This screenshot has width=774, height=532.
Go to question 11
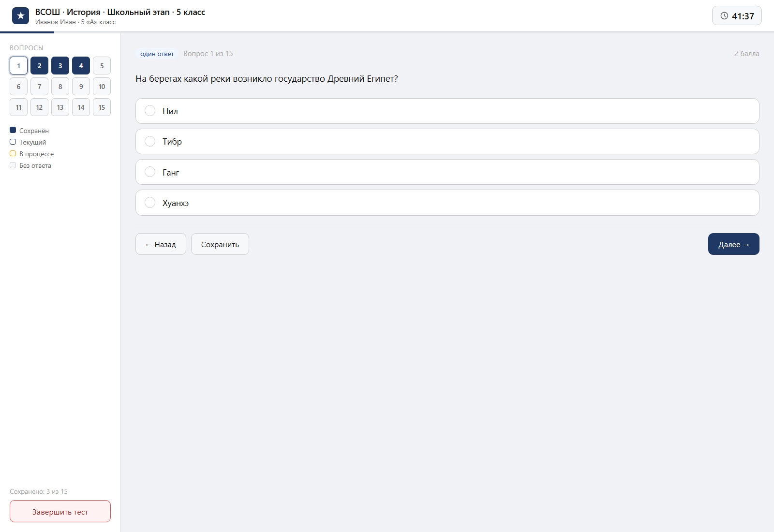[18, 107]
